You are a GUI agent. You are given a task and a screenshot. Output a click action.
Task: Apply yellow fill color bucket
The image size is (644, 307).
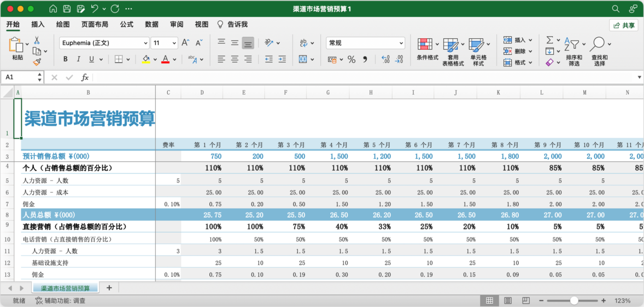(x=146, y=60)
